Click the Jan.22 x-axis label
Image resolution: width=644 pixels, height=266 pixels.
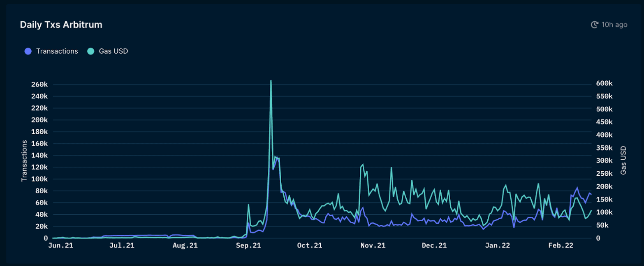(x=498, y=246)
